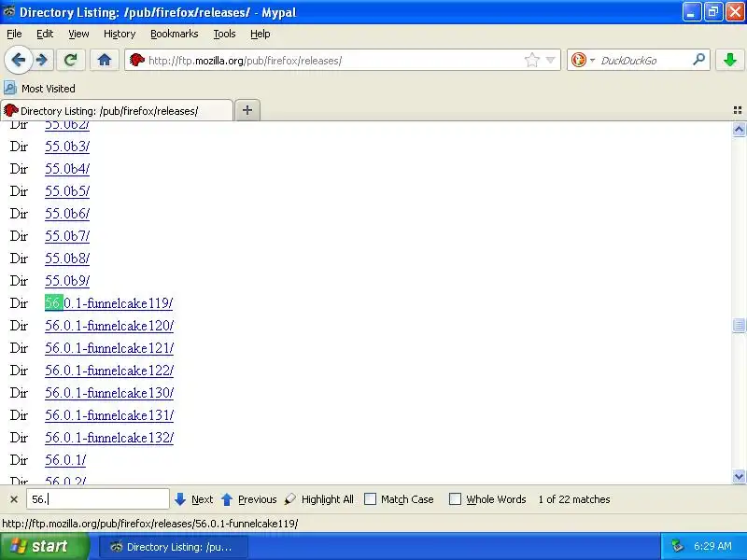747x560 pixels.
Task: Open the Edit menu
Action: [45, 34]
